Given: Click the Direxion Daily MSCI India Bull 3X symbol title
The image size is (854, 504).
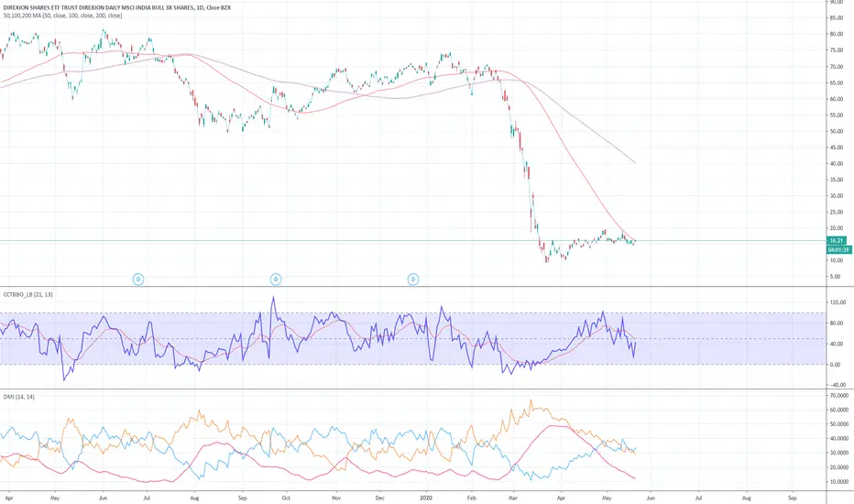Looking at the screenshot, I should pos(116,7).
